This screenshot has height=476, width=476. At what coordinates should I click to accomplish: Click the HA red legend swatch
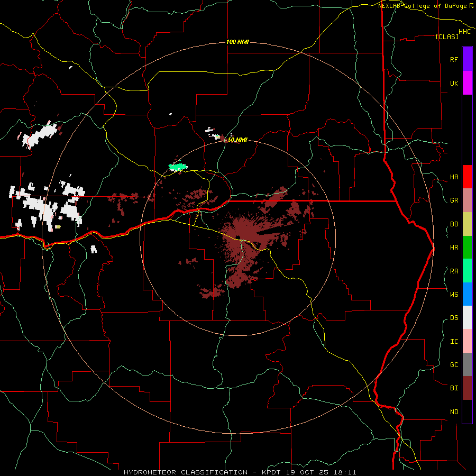(467, 177)
